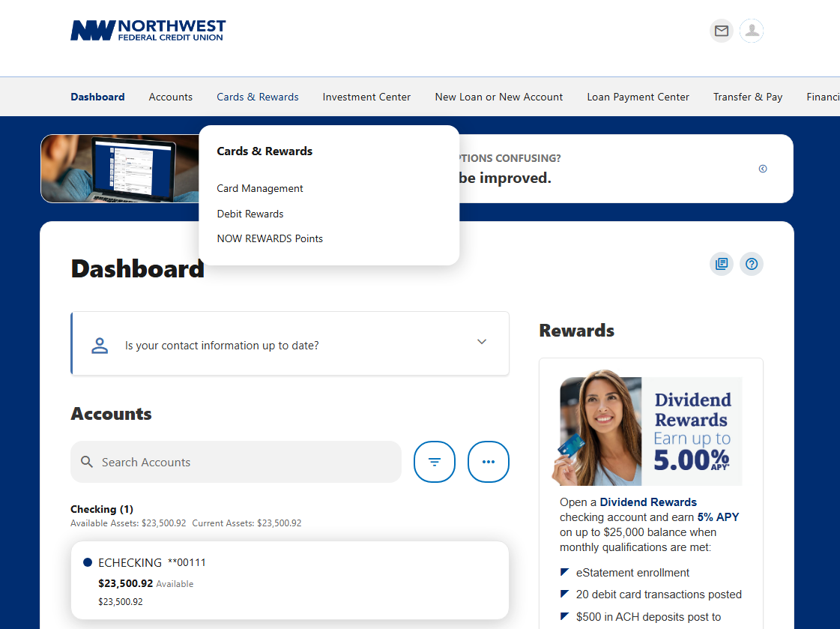The image size is (840, 629).
Task: Click '$500 in ACH deposits post to' text
Action: [648, 617]
